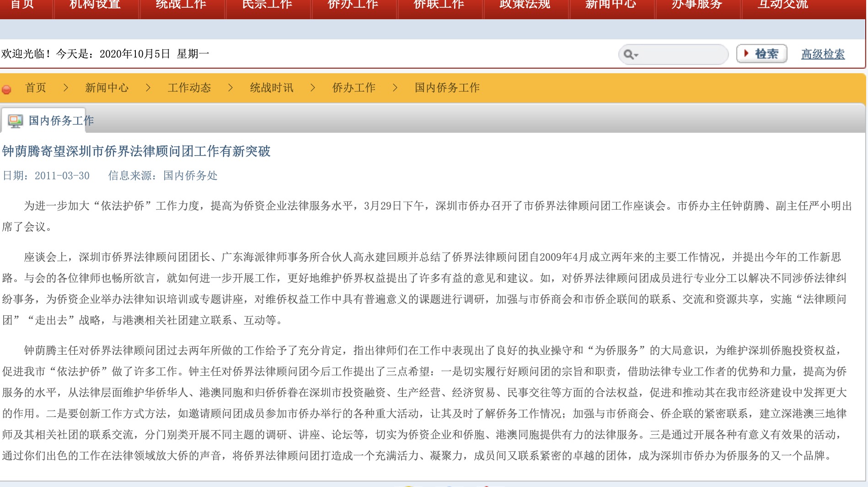Open the 互动交流 menu item
Viewport: 868px width, 487px height.
[783, 5]
